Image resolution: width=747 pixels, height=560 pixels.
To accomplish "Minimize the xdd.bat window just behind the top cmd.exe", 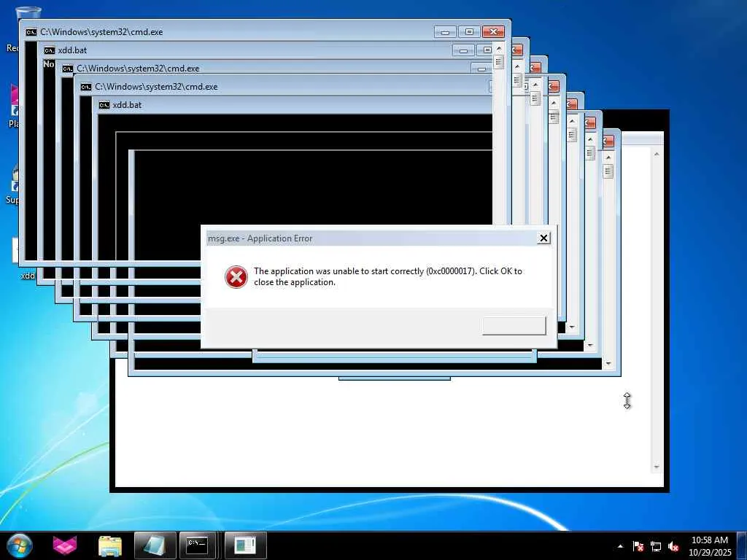I will 463,50.
